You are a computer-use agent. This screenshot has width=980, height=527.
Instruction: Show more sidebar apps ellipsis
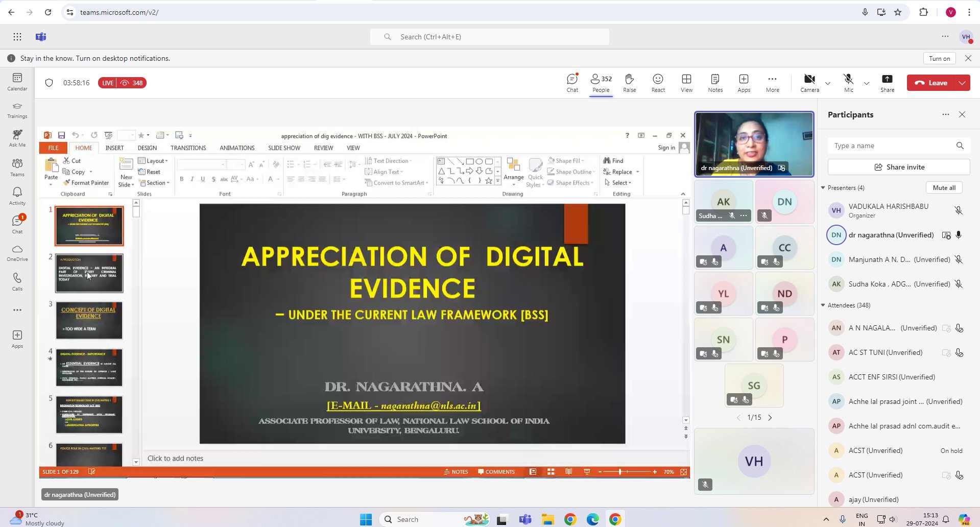coord(17,310)
